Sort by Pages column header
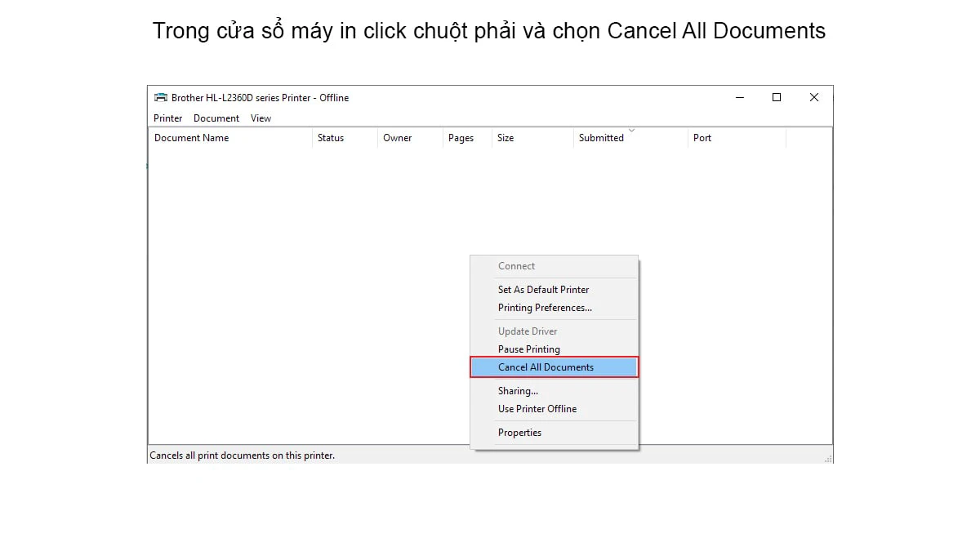The height and width of the screenshot is (551, 980). (x=468, y=138)
